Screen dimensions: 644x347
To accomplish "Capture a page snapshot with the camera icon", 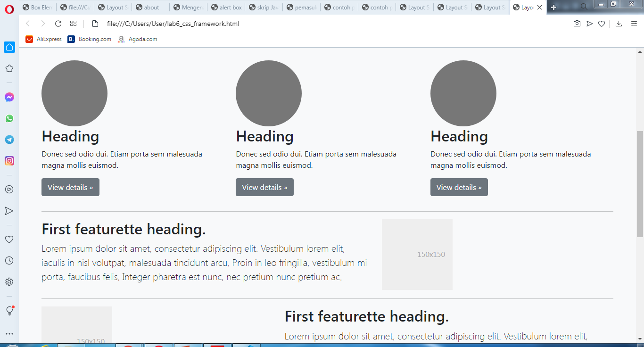I will click(x=577, y=23).
